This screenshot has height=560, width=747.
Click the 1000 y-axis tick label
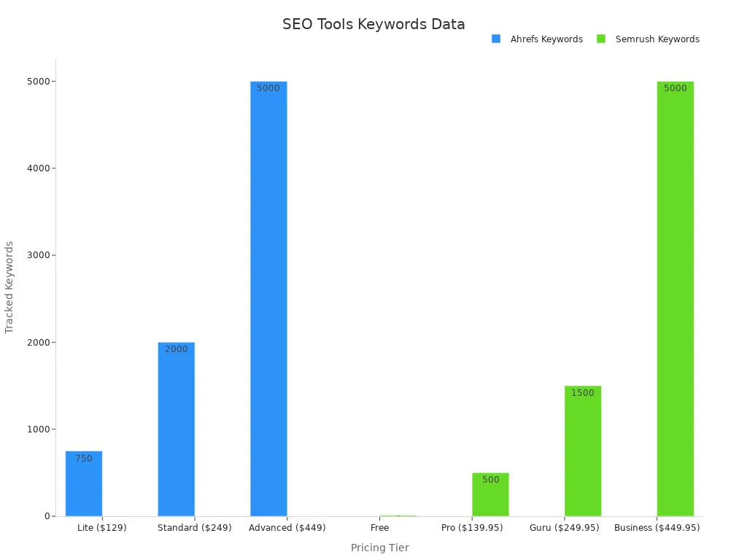click(39, 429)
